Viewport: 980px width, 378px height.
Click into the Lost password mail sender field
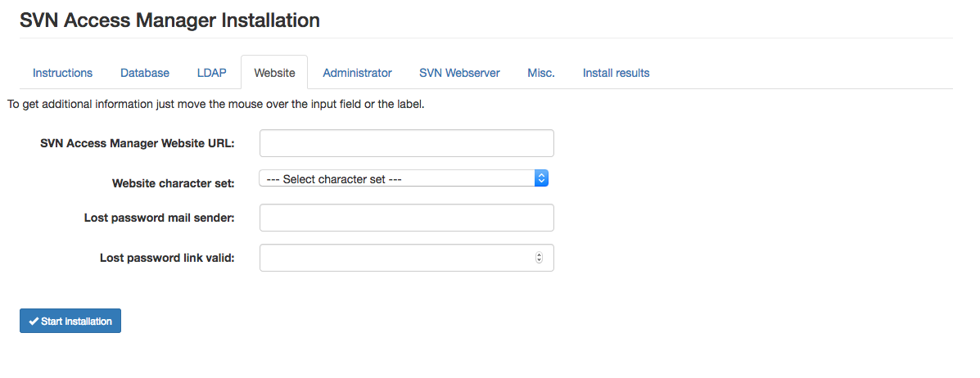tap(406, 218)
